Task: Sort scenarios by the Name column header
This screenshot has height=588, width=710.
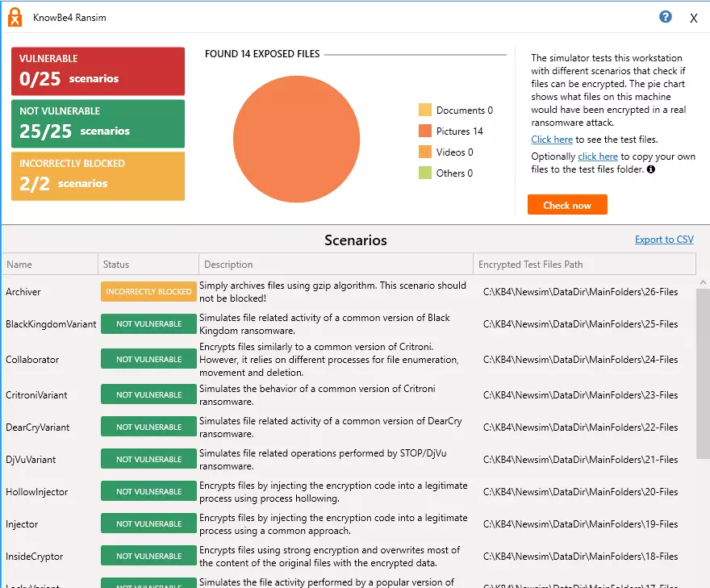Action: pyautogui.click(x=50, y=265)
